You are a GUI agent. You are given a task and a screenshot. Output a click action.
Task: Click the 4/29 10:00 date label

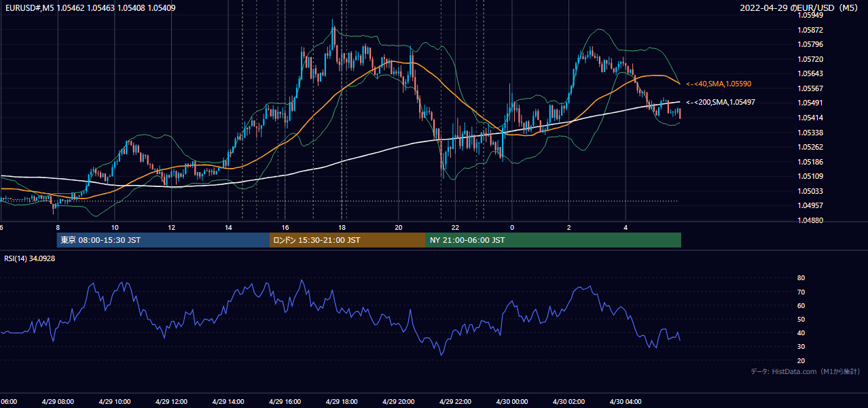coord(115,401)
